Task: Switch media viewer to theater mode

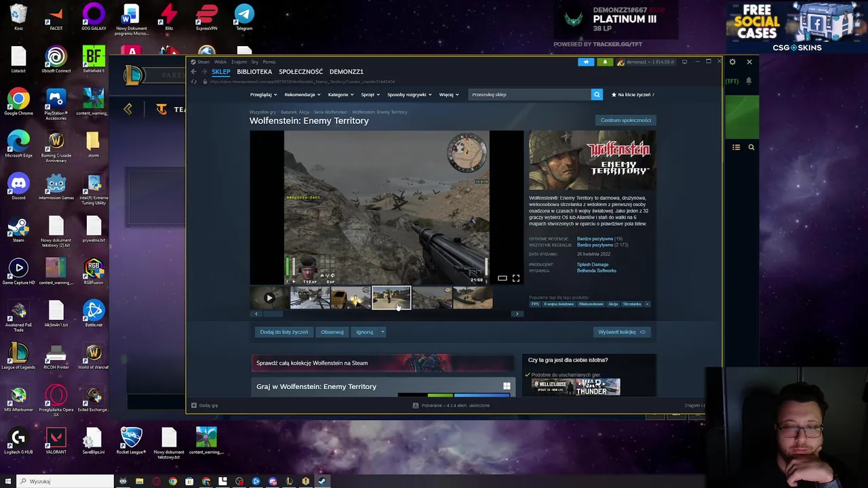Action: (x=502, y=278)
